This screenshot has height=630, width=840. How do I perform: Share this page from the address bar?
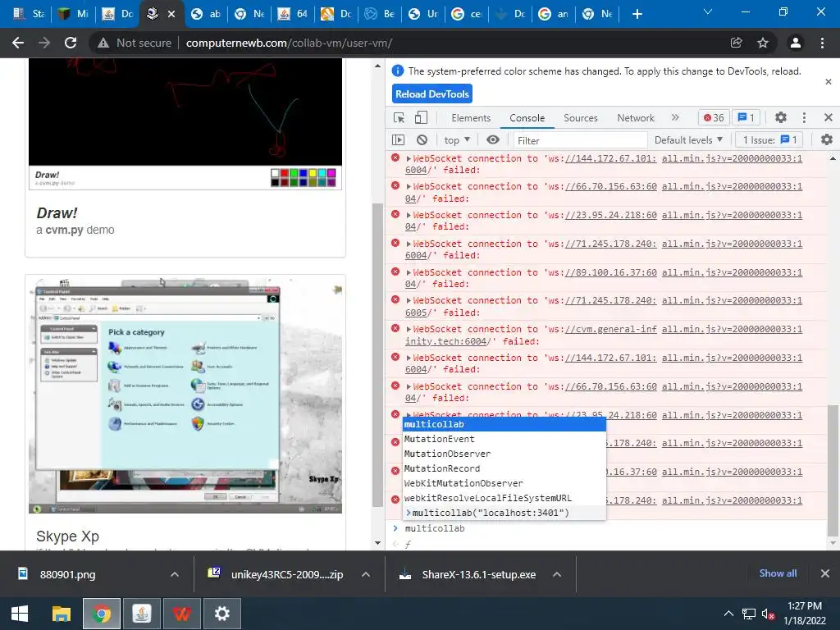pyautogui.click(x=736, y=43)
